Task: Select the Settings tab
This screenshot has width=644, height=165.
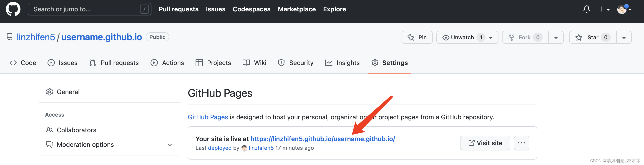Action: [390, 63]
